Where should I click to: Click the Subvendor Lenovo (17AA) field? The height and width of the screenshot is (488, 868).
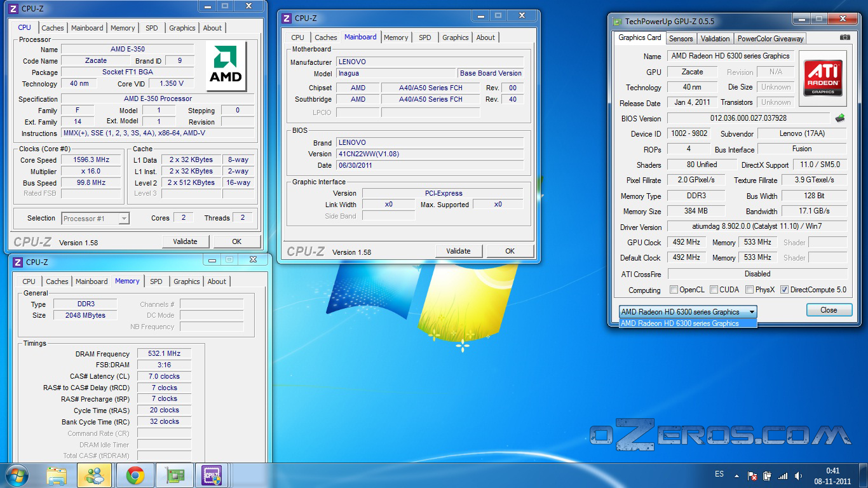click(x=801, y=133)
